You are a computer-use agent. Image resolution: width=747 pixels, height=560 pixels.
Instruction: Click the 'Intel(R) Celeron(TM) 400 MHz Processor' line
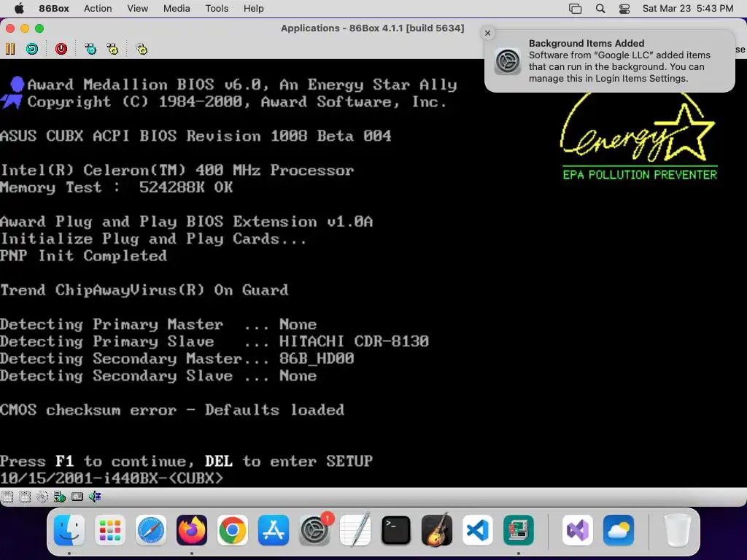click(x=177, y=170)
